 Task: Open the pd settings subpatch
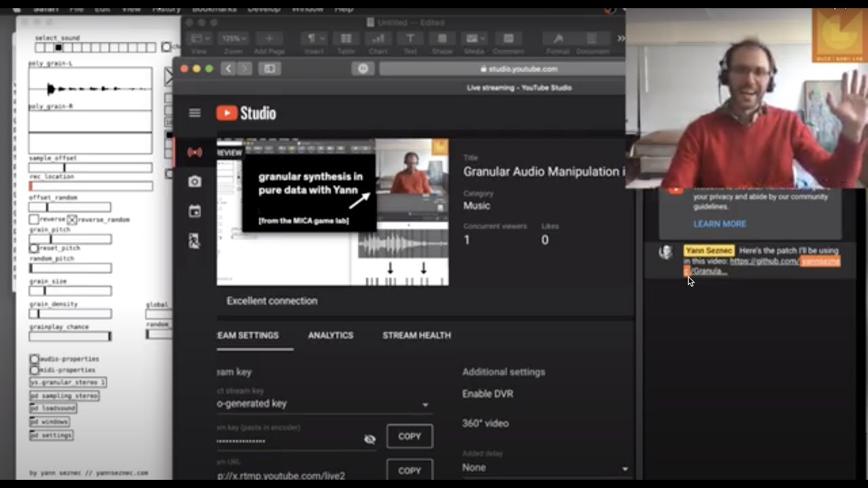(x=51, y=435)
